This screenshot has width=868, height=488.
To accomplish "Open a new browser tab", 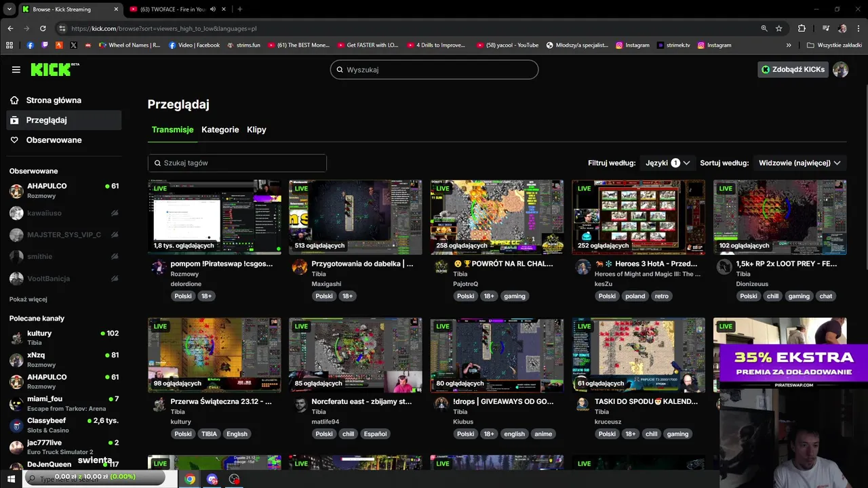I will (239, 9).
